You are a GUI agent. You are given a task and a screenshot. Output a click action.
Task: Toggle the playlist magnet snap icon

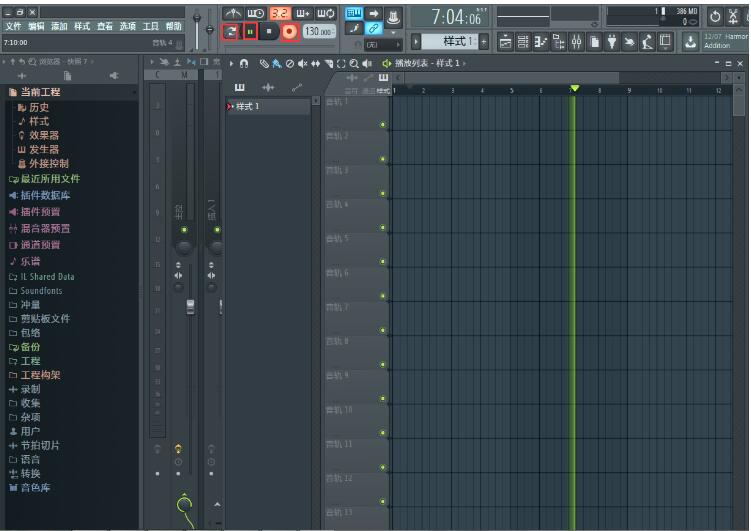[244, 63]
